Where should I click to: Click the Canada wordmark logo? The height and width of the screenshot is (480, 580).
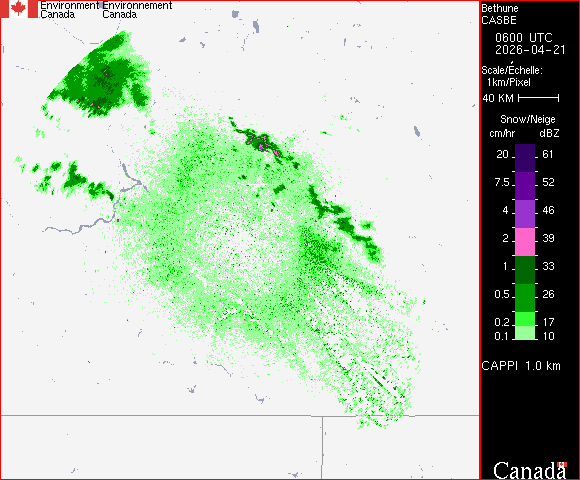(530, 470)
